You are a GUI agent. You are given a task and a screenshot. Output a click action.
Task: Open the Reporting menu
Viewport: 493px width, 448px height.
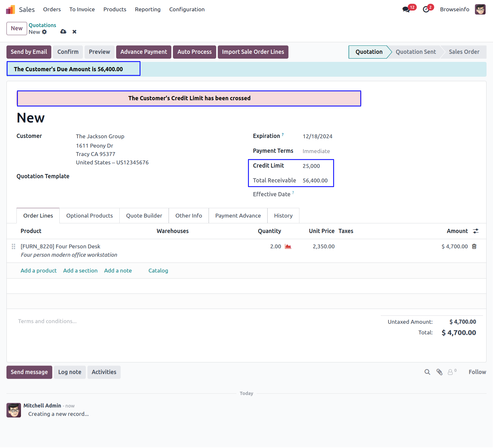pos(147,9)
